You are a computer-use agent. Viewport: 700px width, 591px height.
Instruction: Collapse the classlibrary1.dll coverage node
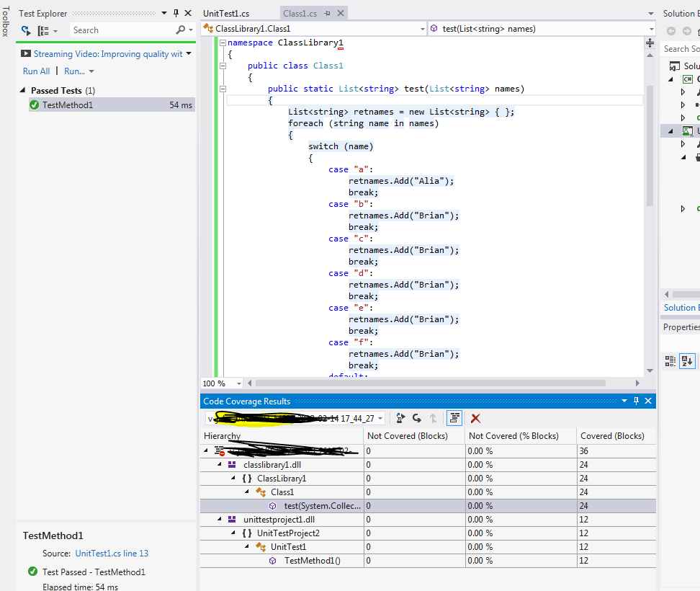click(221, 465)
